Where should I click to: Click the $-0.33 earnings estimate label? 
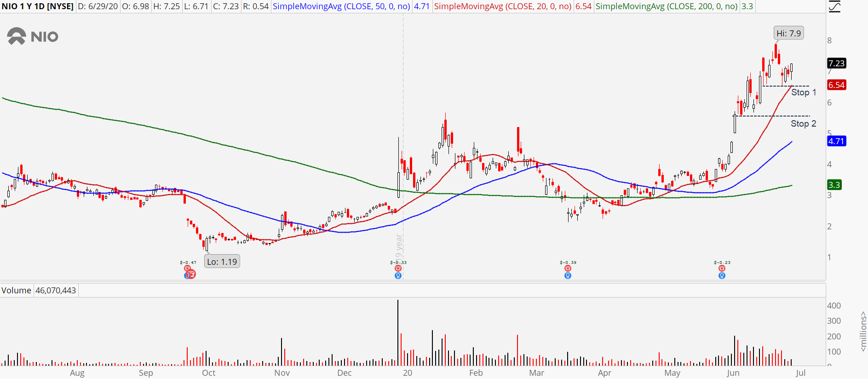pyautogui.click(x=398, y=262)
